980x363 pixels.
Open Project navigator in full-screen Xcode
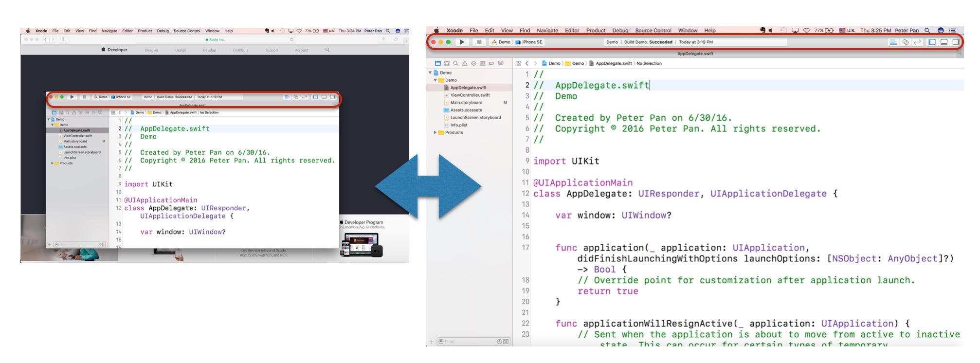coord(437,63)
